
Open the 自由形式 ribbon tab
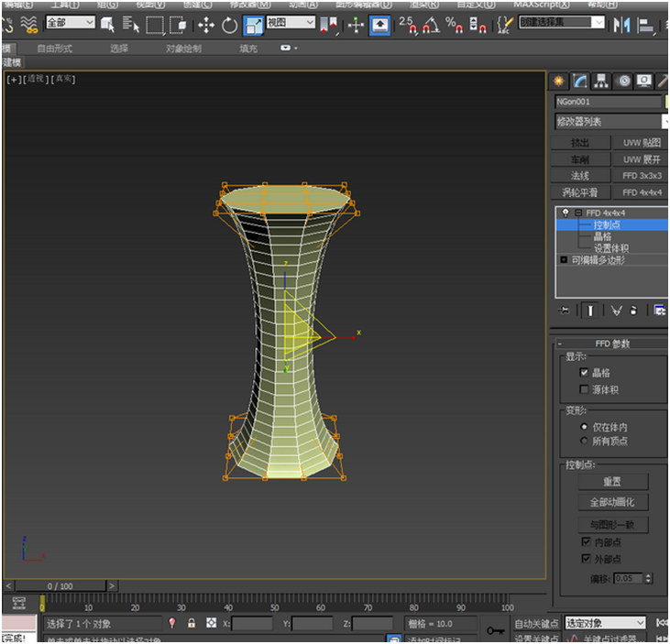(55, 49)
